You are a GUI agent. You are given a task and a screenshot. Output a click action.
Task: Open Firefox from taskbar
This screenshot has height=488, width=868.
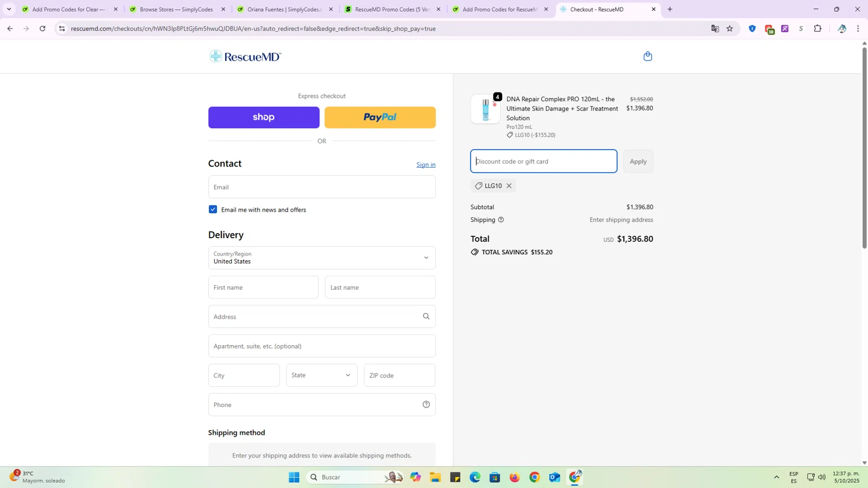(514, 477)
